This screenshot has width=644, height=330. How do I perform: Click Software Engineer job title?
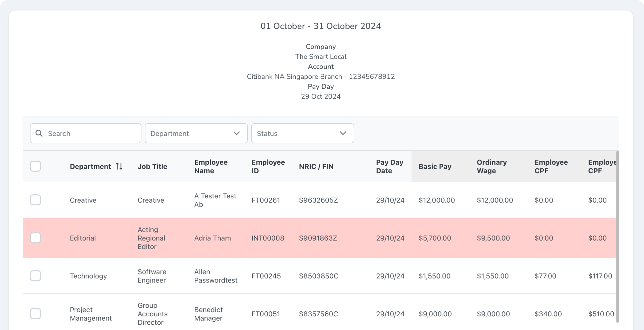point(152,276)
